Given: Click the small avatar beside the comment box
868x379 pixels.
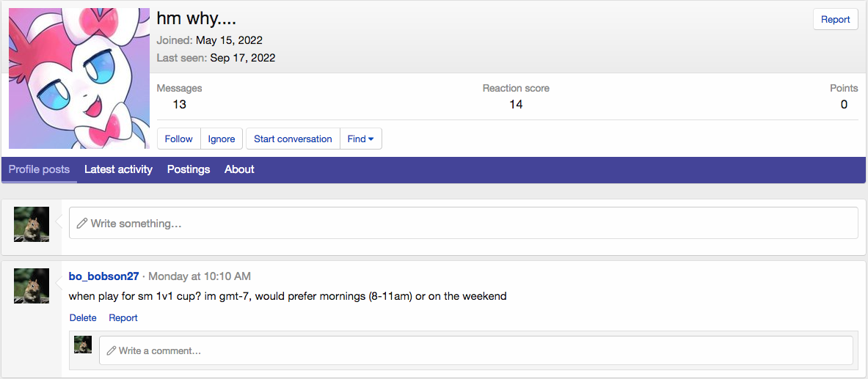Looking at the screenshot, I should point(83,345).
